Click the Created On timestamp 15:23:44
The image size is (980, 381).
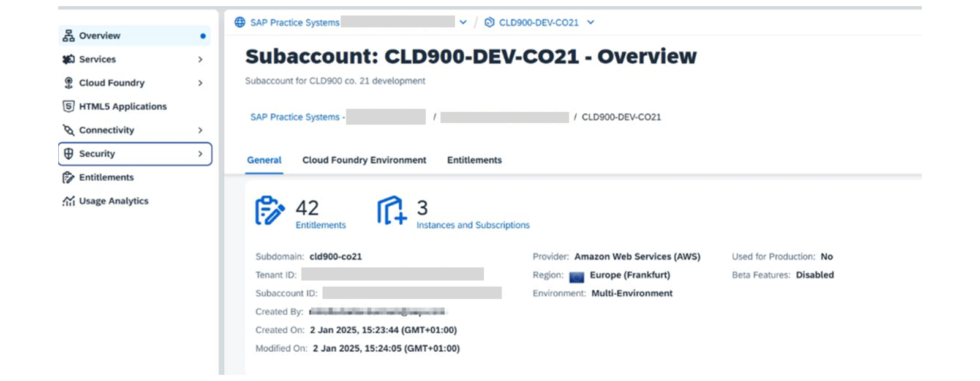(x=383, y=330)
